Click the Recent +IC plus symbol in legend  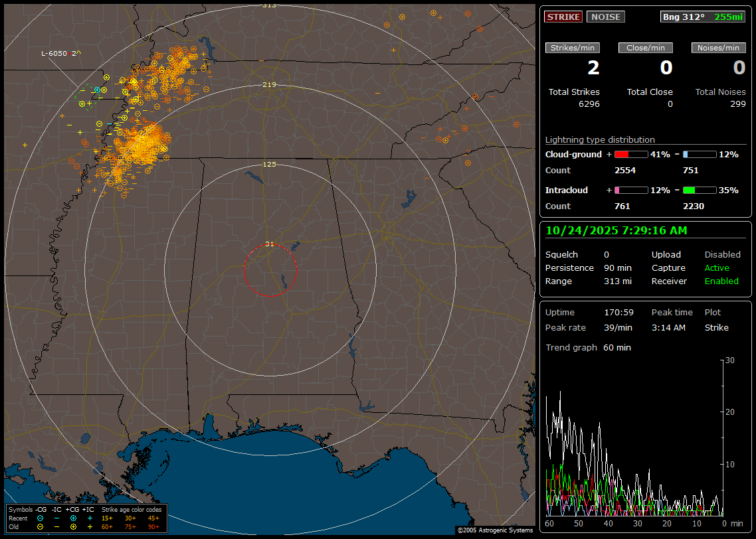click(x=90, y=518)
